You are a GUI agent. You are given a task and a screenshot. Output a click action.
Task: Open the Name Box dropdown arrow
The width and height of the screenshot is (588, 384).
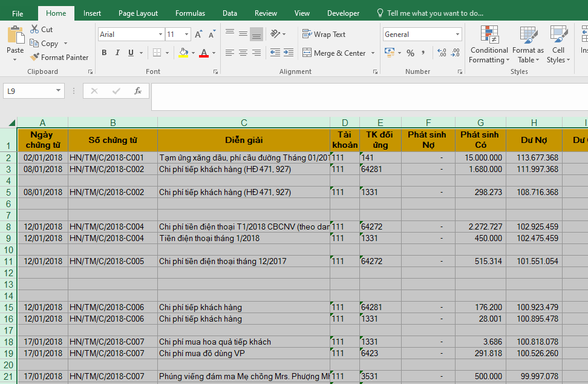59,91
